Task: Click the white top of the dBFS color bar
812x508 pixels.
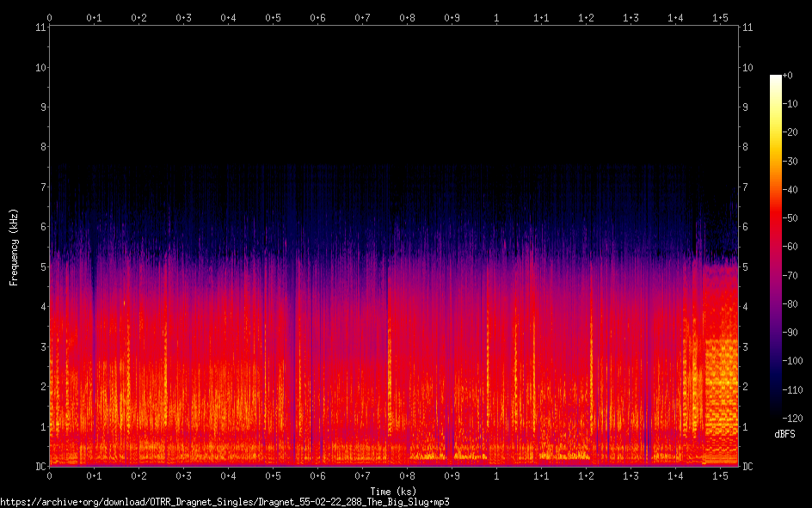Action: (x=776, y=78)
